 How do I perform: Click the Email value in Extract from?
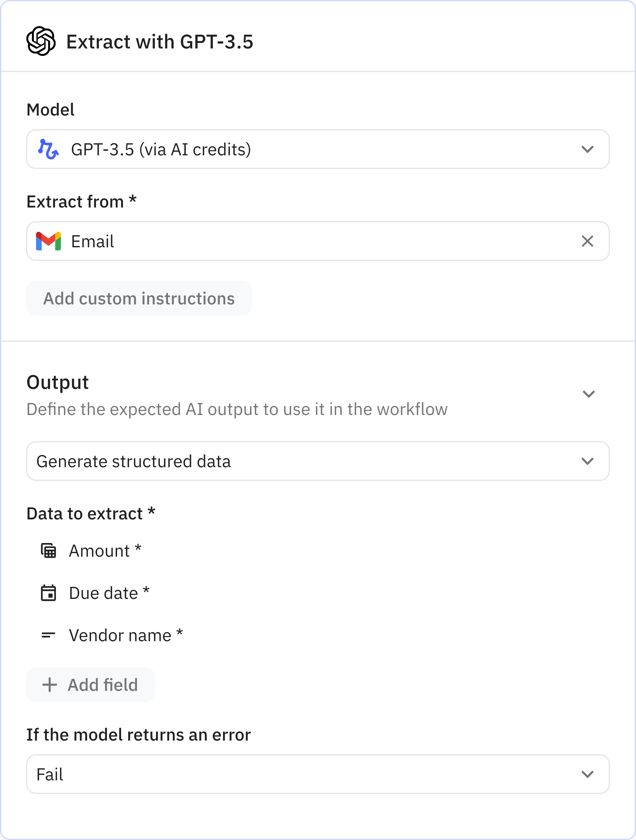tap(93, 241)
